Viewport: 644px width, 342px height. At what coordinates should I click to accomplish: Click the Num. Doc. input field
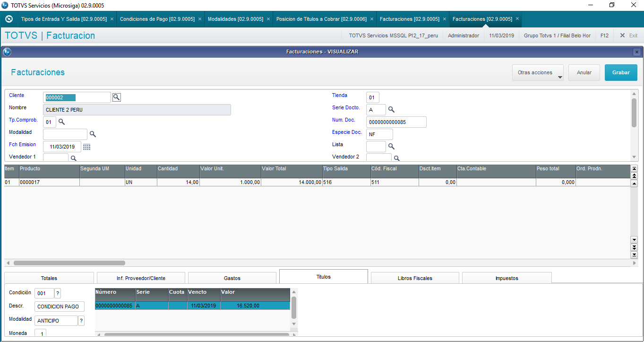(396, 122)
